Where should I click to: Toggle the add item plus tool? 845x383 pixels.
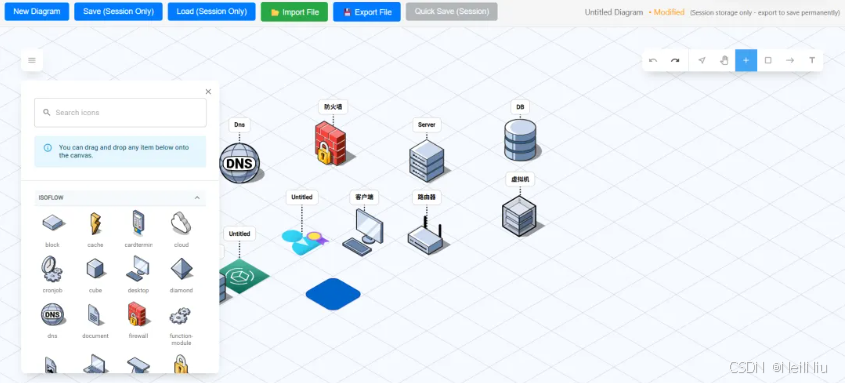click(746, 60)
